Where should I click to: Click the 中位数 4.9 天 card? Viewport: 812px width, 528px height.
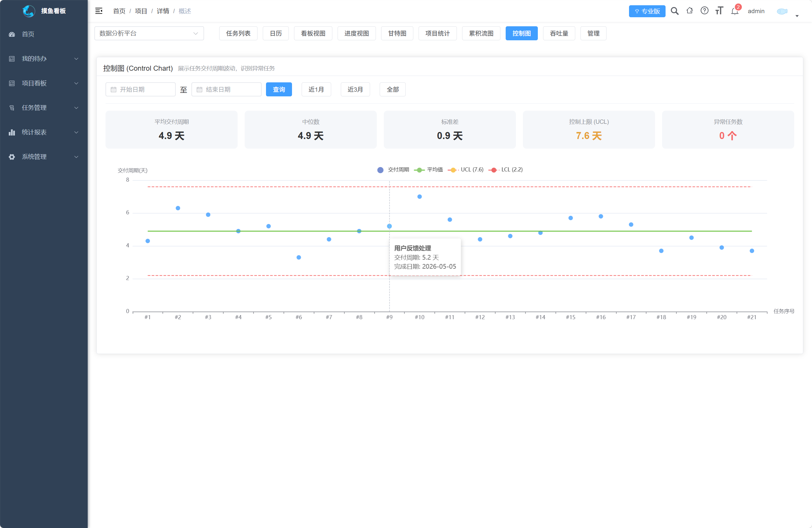click(x=310, y=130)
